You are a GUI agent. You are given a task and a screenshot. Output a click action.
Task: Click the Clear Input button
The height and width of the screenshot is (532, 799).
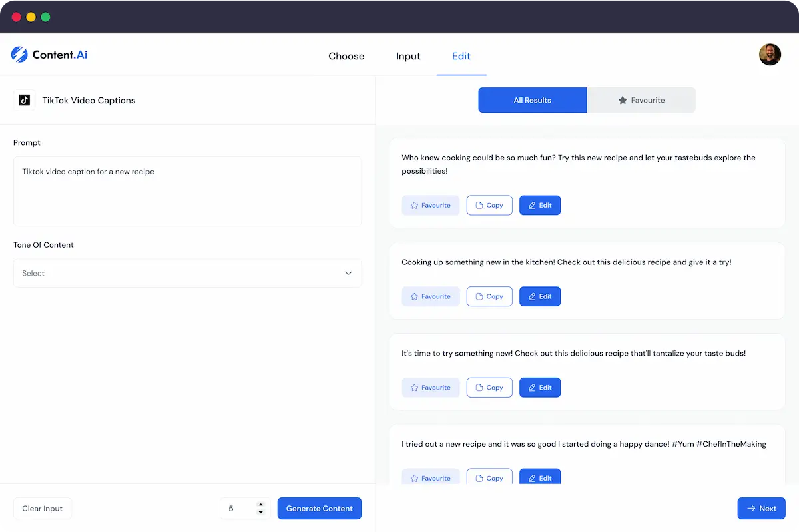click(x=43, y=509)
